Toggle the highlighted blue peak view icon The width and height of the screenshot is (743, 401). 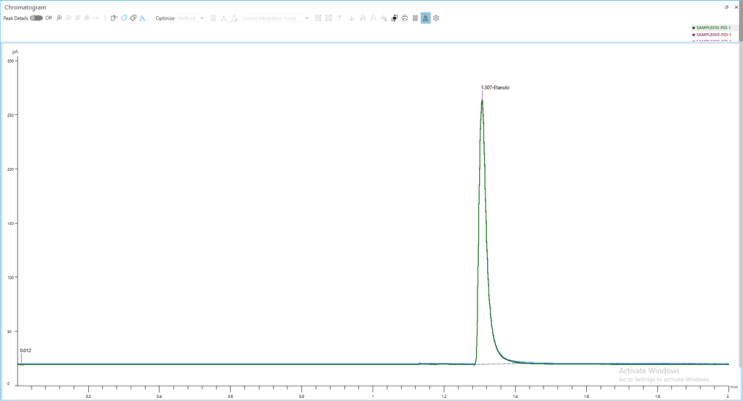click(x=426, y=18)
